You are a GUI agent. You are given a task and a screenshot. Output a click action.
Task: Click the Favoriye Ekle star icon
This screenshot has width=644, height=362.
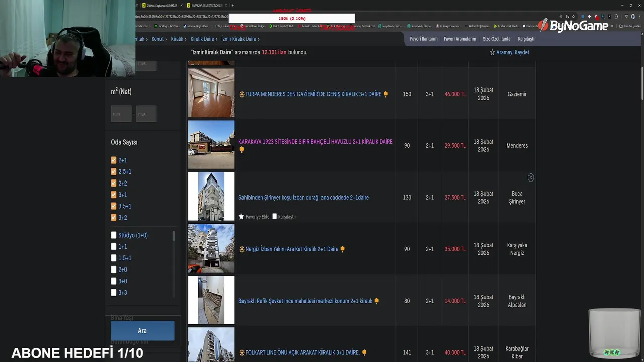[x=241, y=217]
